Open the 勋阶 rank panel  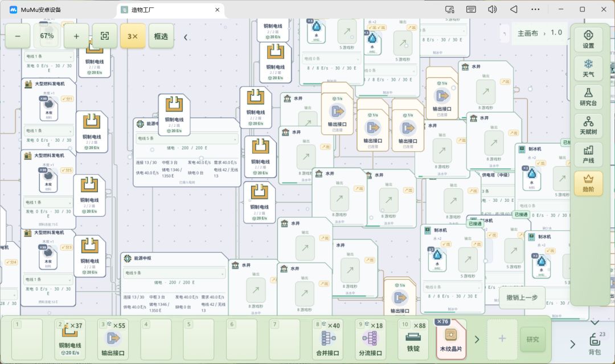click(x=588, y=183)
